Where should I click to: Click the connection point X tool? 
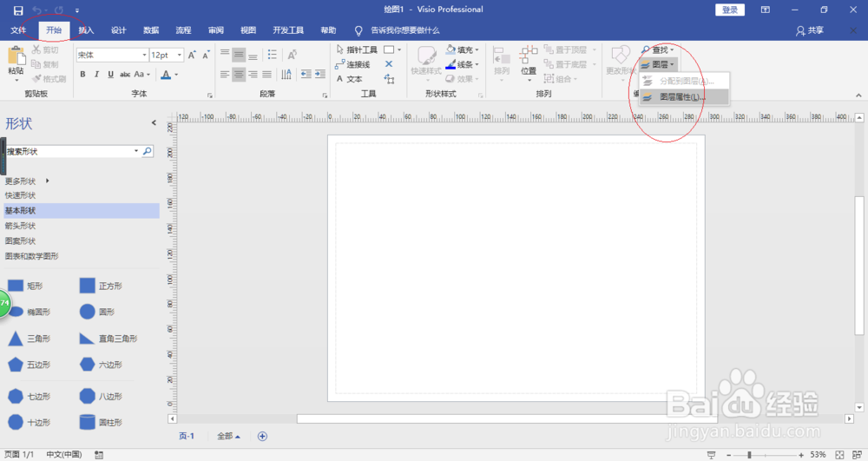pos(389,64)
